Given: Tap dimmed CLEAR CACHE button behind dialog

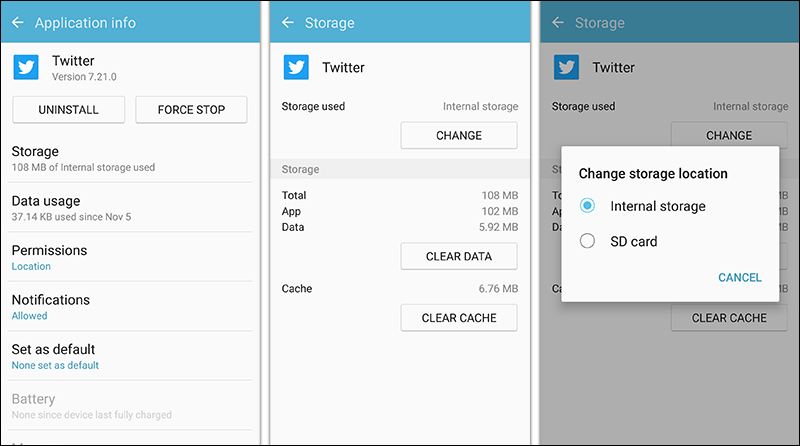Looking at the screenshot, I should point(729,318).
